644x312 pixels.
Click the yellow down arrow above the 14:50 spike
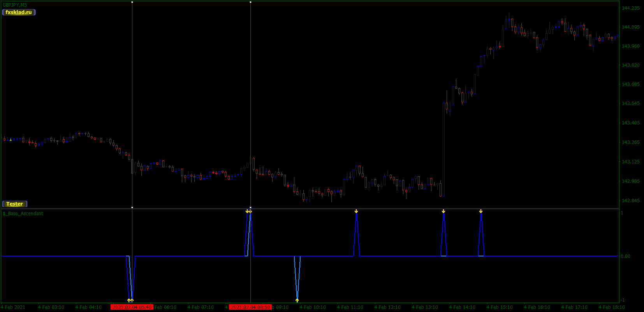click(x=481, y=211)
